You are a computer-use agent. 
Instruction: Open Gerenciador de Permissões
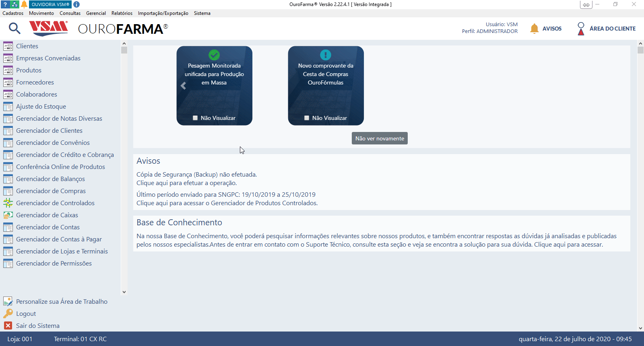pyautogui.click(x=54, y=264)
